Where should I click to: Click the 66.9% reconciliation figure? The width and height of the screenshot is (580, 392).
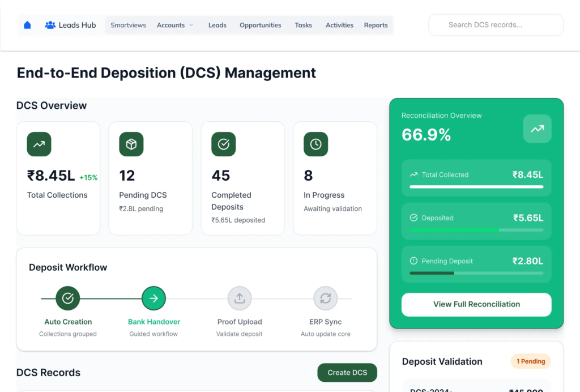click(426, 135)
